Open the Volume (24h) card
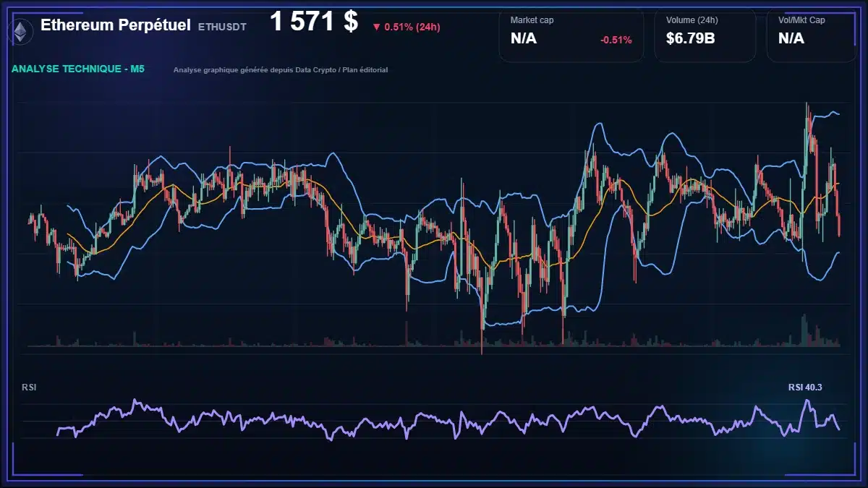The width and height of the screenshot is (868, 488). [x=705, y=35]
